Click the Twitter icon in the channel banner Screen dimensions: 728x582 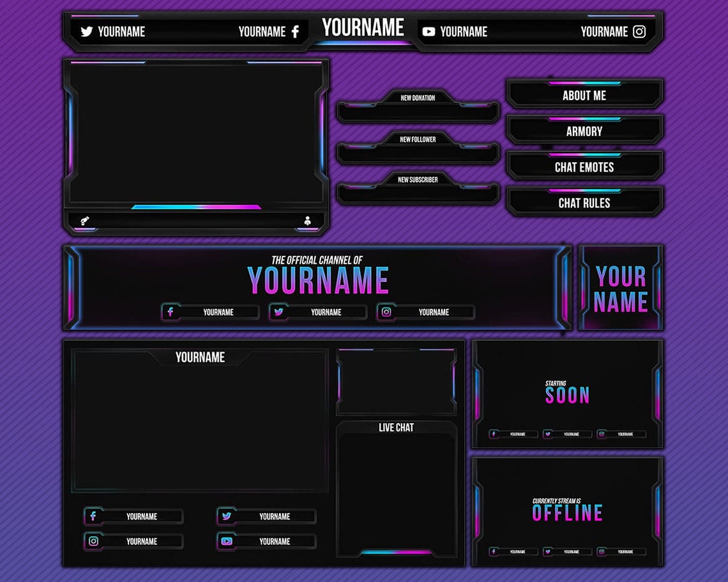click(x=278, y=312)
